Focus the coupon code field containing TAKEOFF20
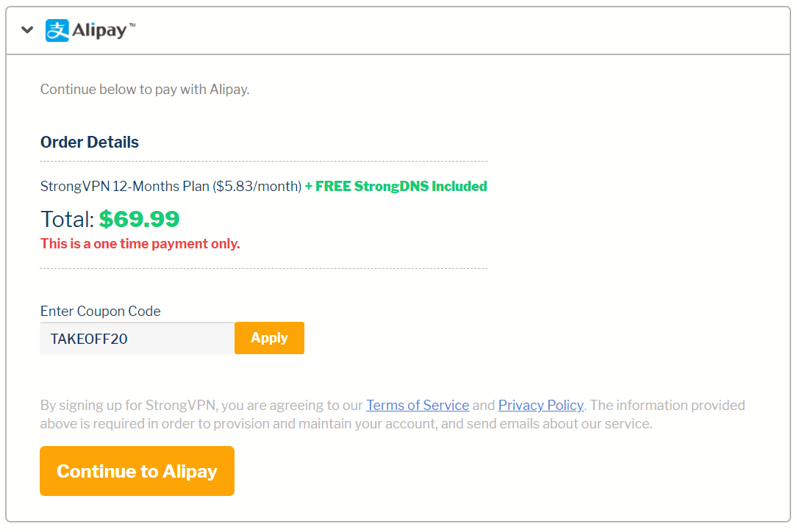Image resolution: width=797 pixels, height=532 pixels. [137, 339]
